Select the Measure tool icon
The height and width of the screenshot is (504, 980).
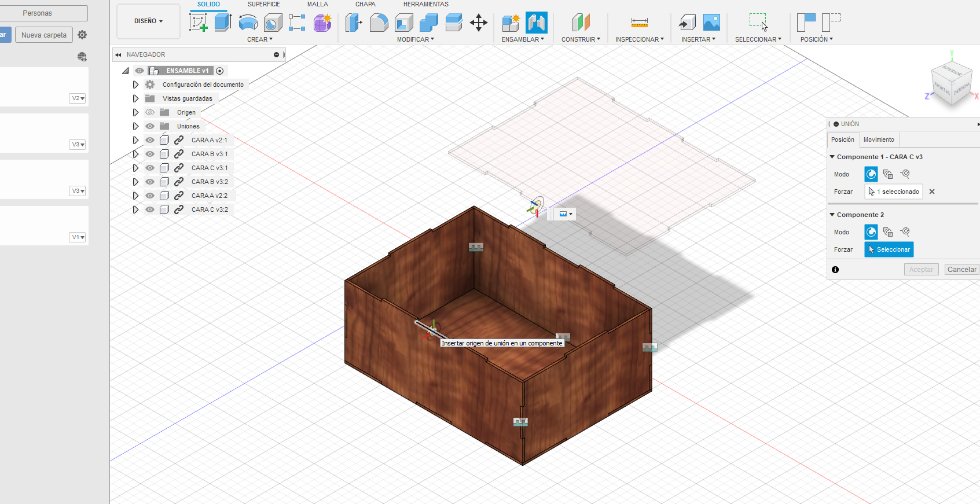pyautogui.click(x=640, y=23)
